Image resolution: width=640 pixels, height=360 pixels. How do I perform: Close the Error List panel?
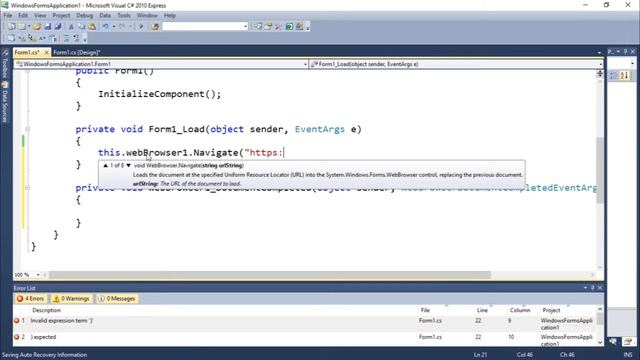coord(600,288)
